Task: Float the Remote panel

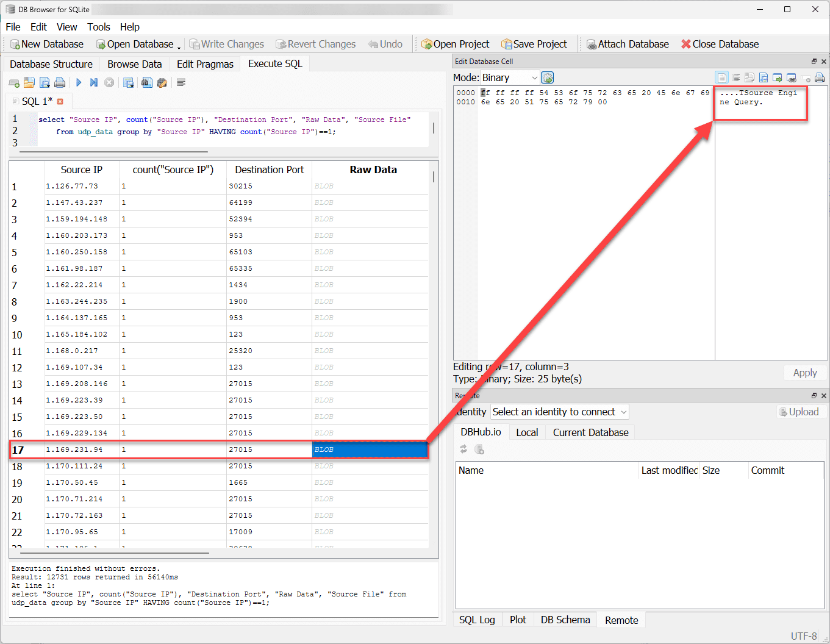Action: pos(814,396)
